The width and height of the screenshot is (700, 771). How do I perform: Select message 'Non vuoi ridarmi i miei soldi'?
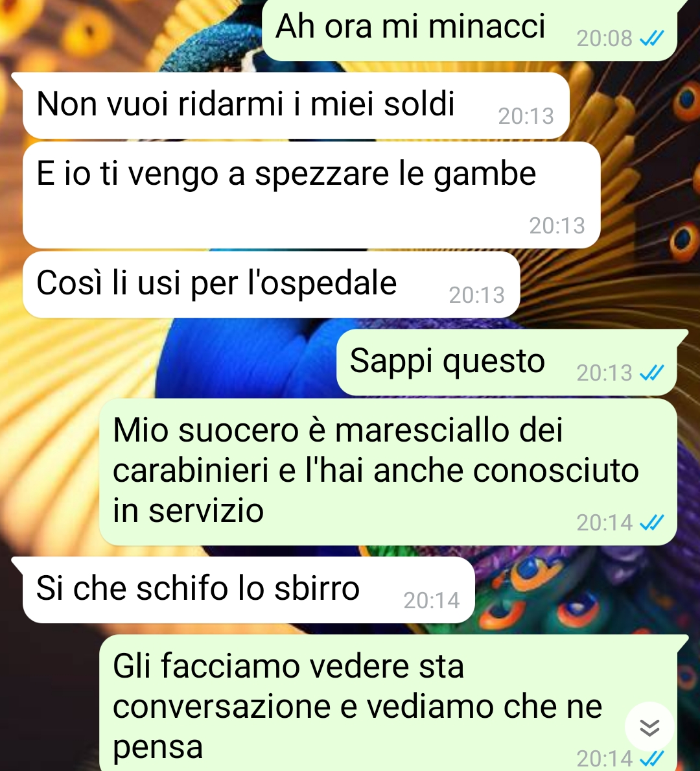(296, 106)
